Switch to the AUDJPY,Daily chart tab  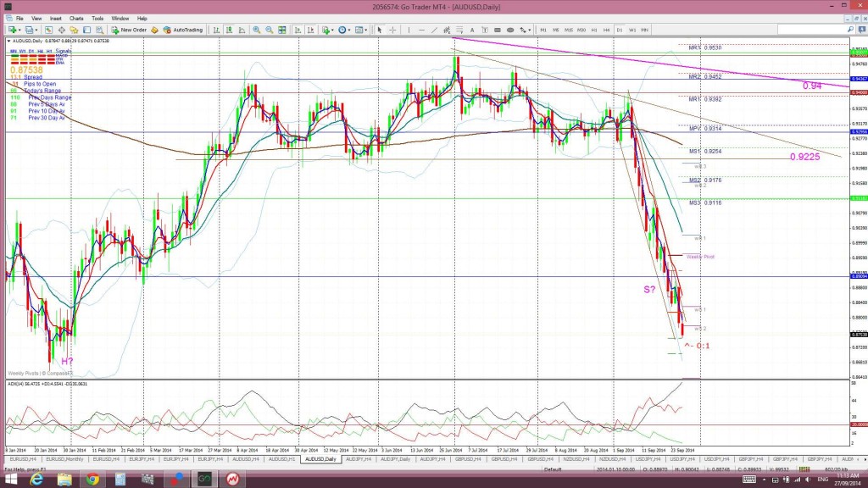coord(395,459)
